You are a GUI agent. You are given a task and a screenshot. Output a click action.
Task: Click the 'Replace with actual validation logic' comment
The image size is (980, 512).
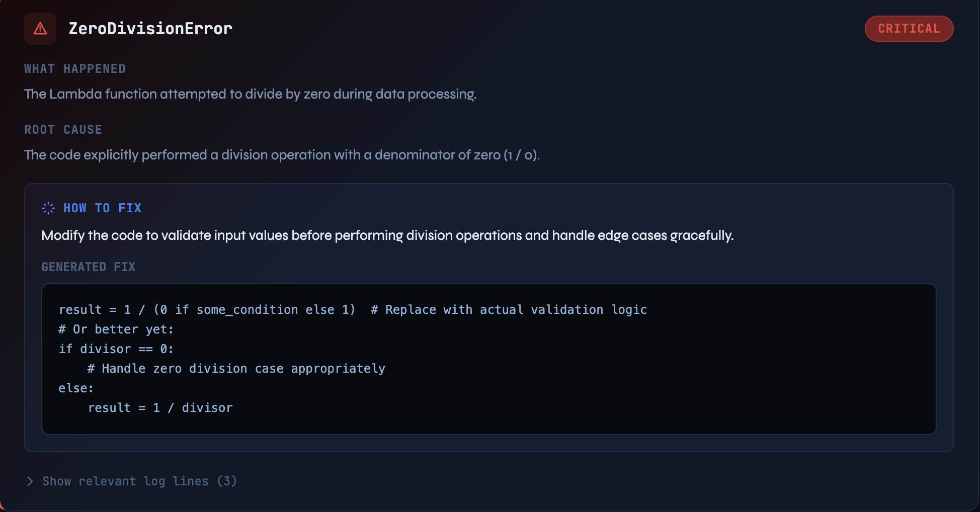click(x=509, y=310)
